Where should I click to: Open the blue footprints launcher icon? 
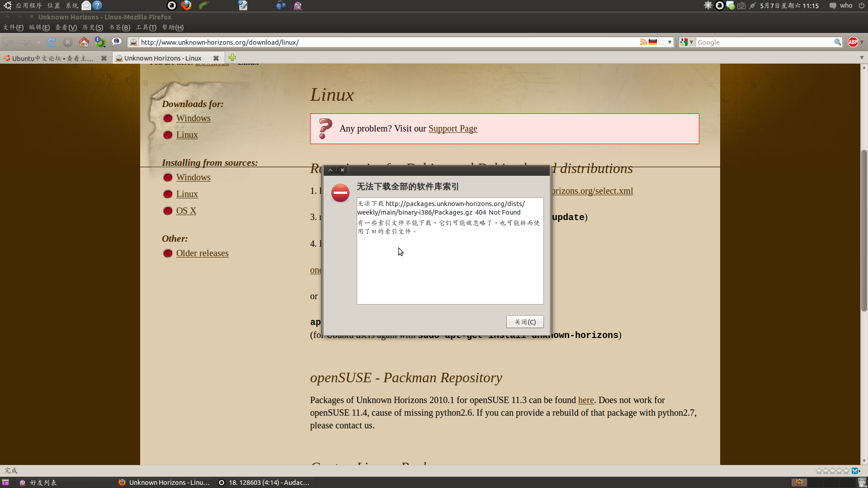(x=281, y=5)
